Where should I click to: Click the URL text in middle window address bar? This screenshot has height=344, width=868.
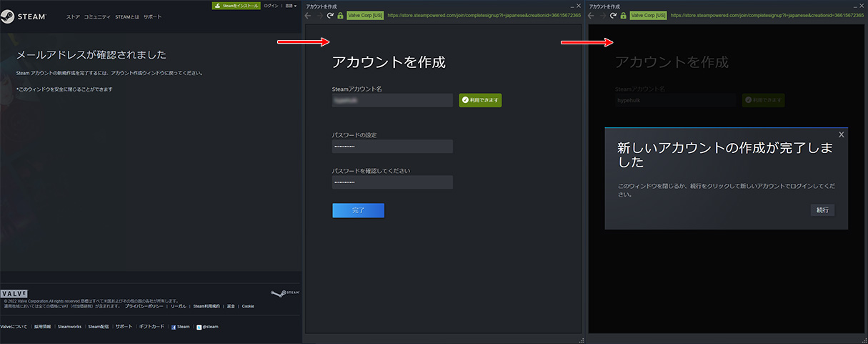484,15
